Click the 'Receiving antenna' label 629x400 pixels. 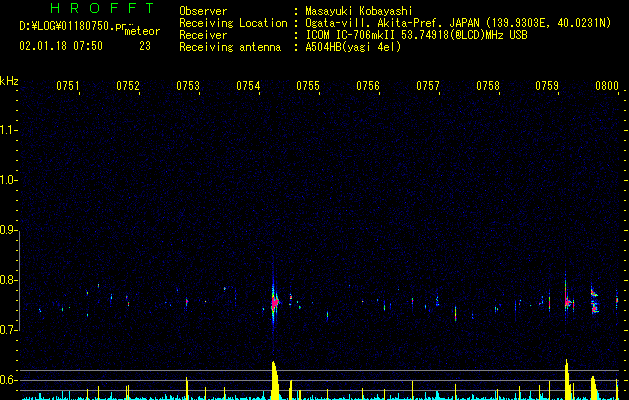(x=230, y=47)
